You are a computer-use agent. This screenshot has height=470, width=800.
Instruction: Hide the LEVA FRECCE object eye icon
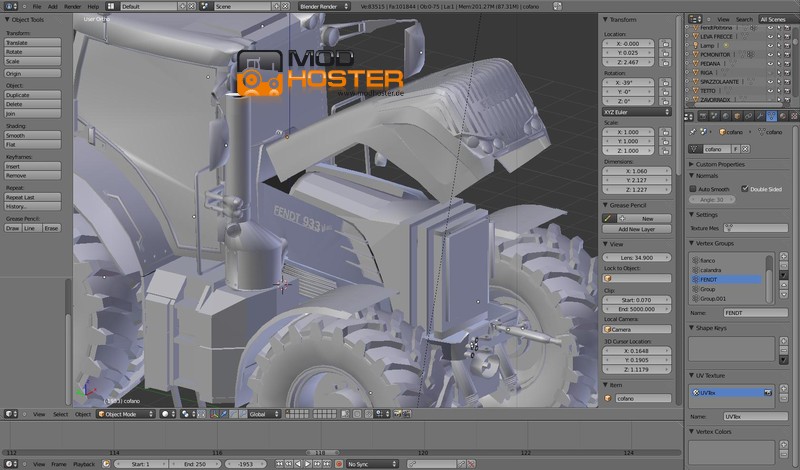click(x=770, y=36)
